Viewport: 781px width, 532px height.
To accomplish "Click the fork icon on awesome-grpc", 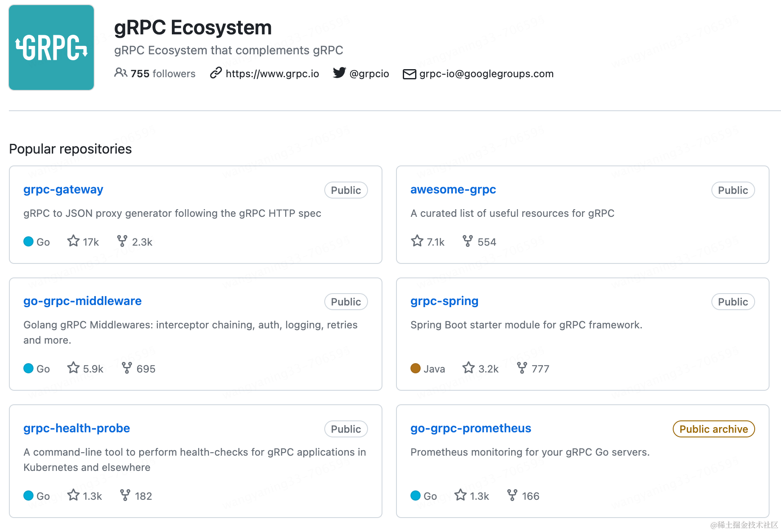I will (468, 241).
